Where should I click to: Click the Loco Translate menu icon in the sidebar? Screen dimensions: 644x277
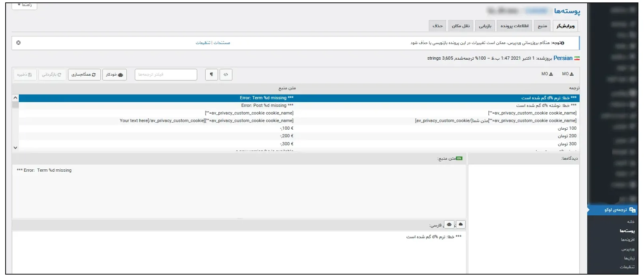[x=632, y=210]
